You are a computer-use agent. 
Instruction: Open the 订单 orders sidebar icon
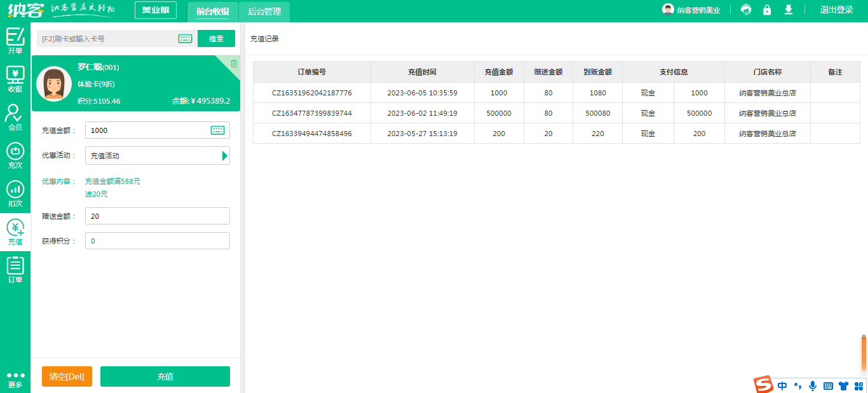15,270
